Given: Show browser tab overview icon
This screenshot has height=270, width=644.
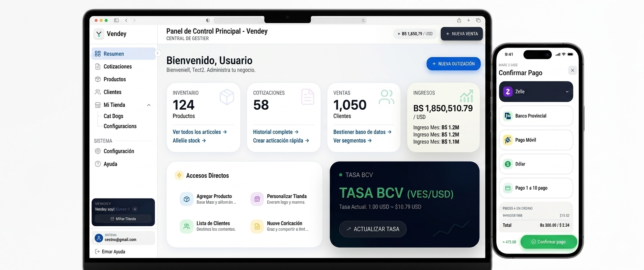Looking at the screenshot, I should pyautogui.click(x=478, y=20).
